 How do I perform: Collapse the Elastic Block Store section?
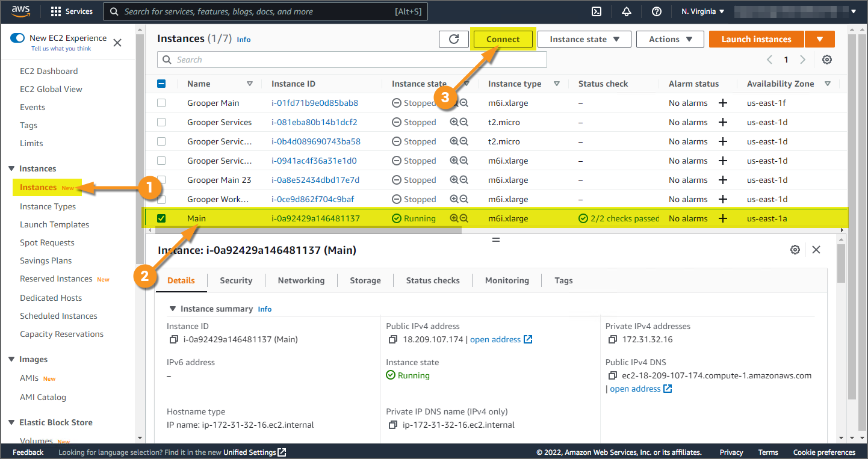pos(11,422)
